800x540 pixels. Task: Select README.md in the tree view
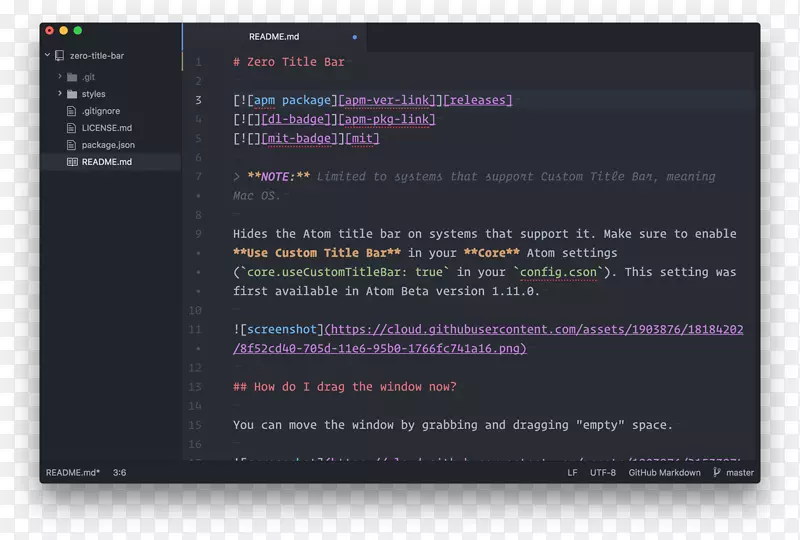[107, 162]
